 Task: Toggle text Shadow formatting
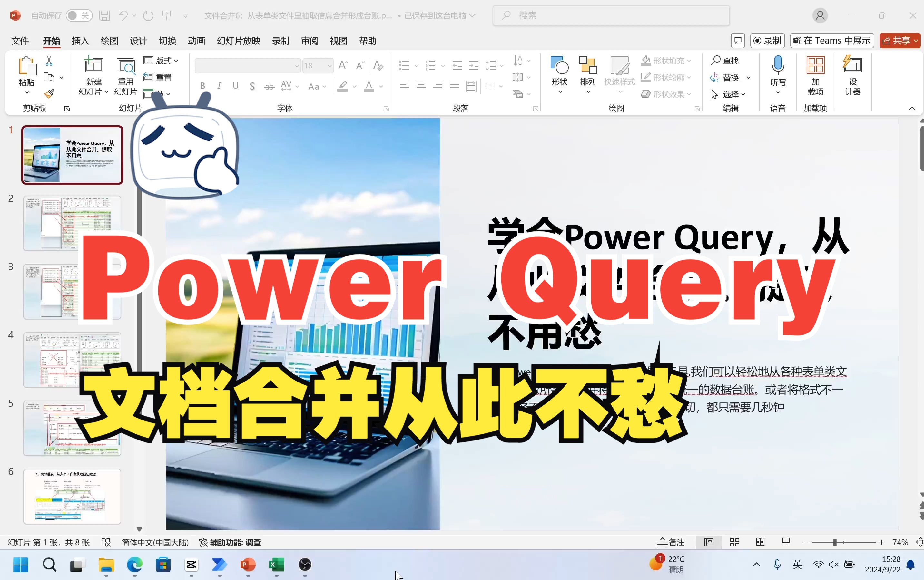coord(252,86)
